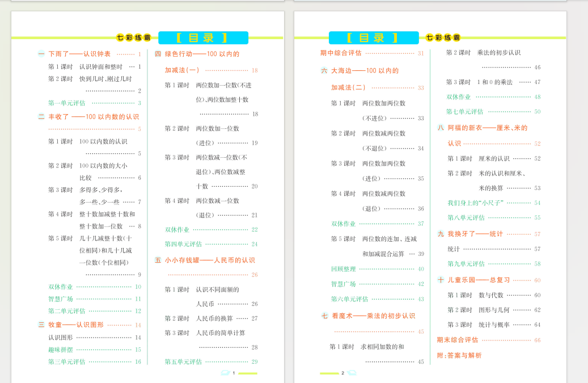The height and width of the screenshot is (383, 588).
Task: Click the '期末综合评估' entry
Action: point(458,340)
